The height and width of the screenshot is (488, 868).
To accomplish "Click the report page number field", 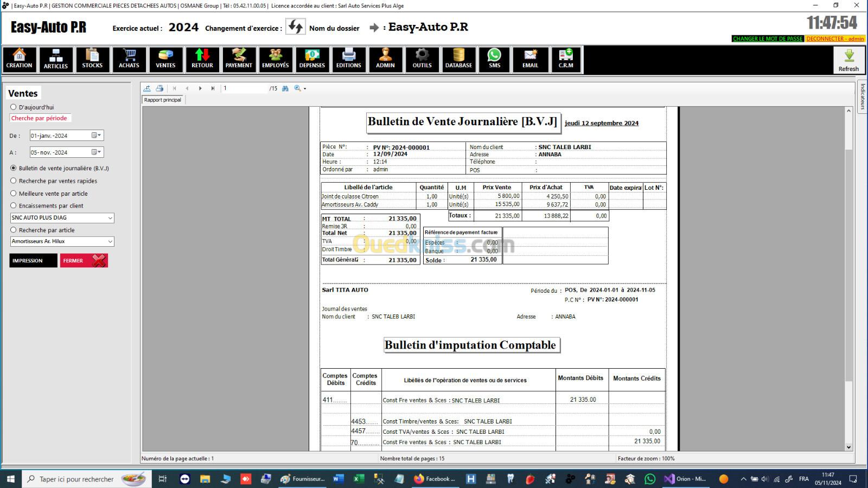I will pyautogui.click(x=244, y=88).
